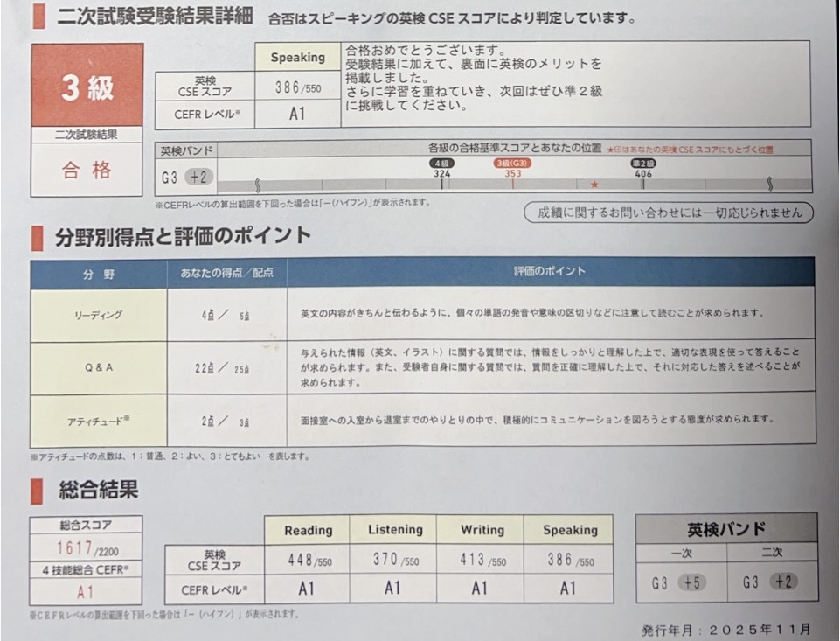Click the 準2級 black badge above 406
840x641 pixels.
coord(644,163)
